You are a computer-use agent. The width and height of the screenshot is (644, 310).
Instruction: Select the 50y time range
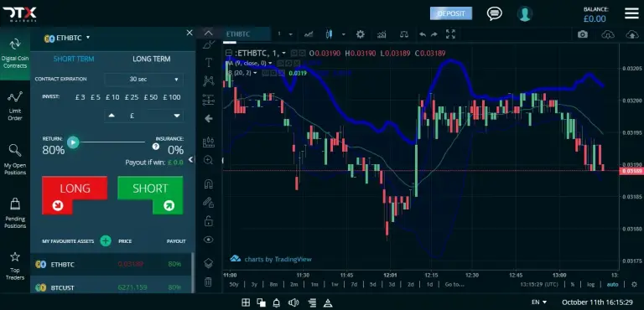[234, 284]
